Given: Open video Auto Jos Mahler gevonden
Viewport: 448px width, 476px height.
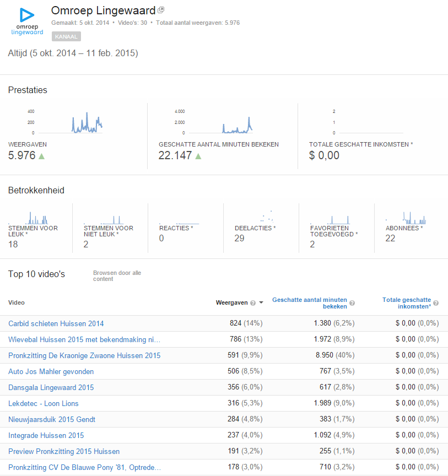Looking at the screenshot, I should click(51, 371).
